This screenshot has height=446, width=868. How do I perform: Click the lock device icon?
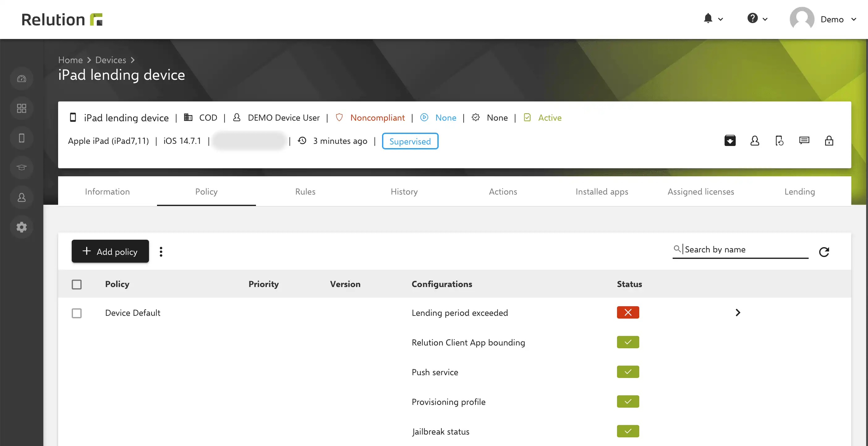click(x=829, y=141)
